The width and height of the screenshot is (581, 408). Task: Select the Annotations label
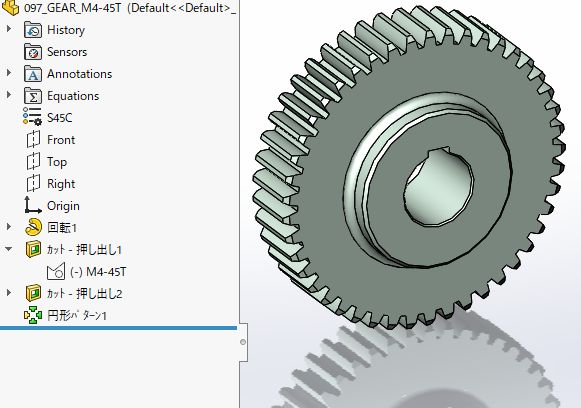coord(80,74)
